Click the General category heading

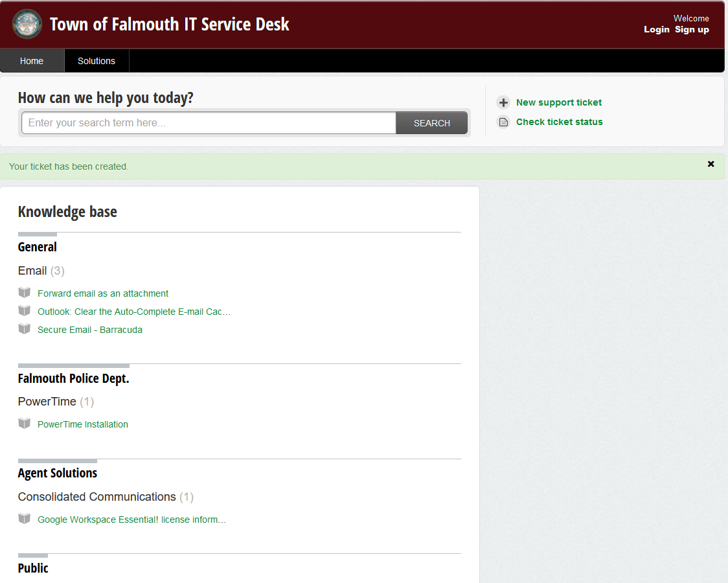click(38, 247)
